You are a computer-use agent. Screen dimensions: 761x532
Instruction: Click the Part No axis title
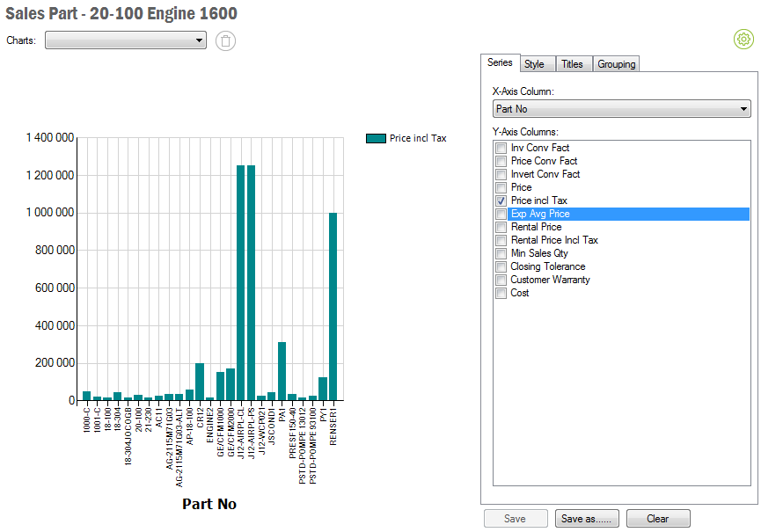point(209,504)
